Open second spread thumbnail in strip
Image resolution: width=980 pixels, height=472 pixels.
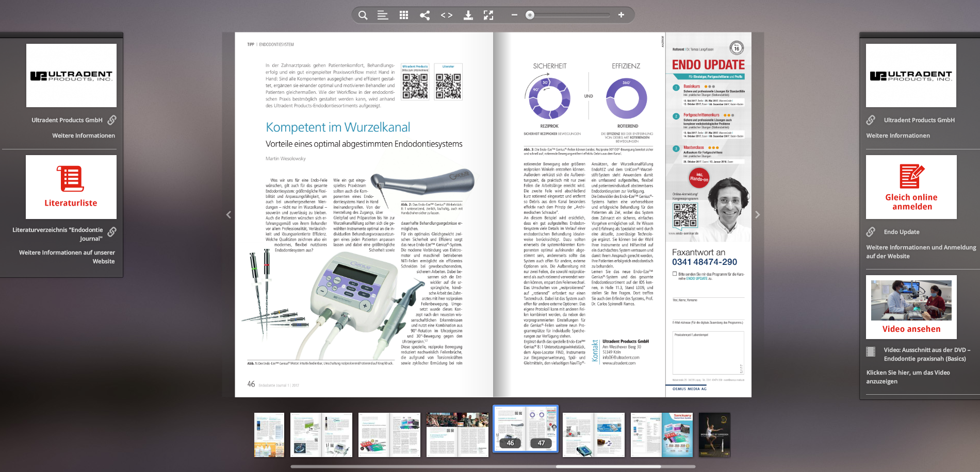click(x=321, y=435)
